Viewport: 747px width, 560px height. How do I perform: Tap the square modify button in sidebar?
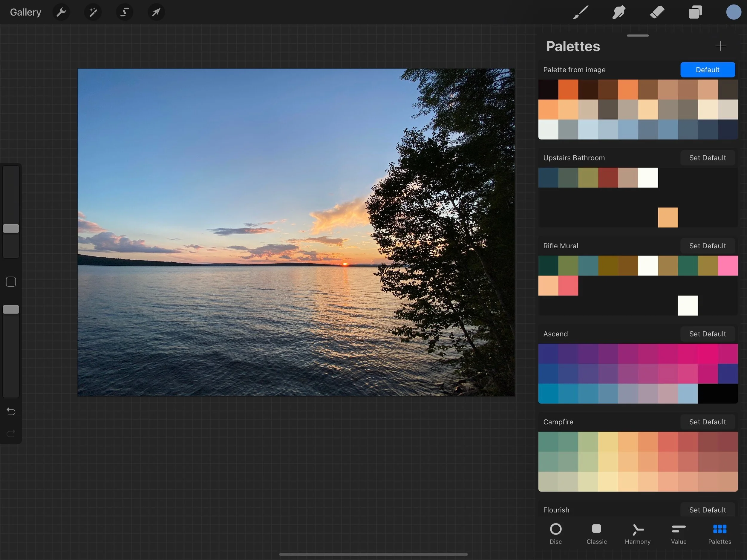11,282
